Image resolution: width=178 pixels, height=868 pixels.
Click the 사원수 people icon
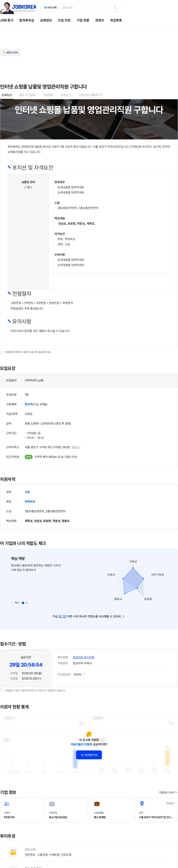pos(7,804)
